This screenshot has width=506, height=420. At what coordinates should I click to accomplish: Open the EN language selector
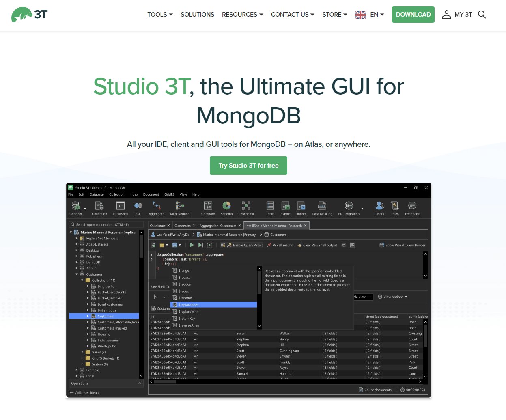coord(369,15)
